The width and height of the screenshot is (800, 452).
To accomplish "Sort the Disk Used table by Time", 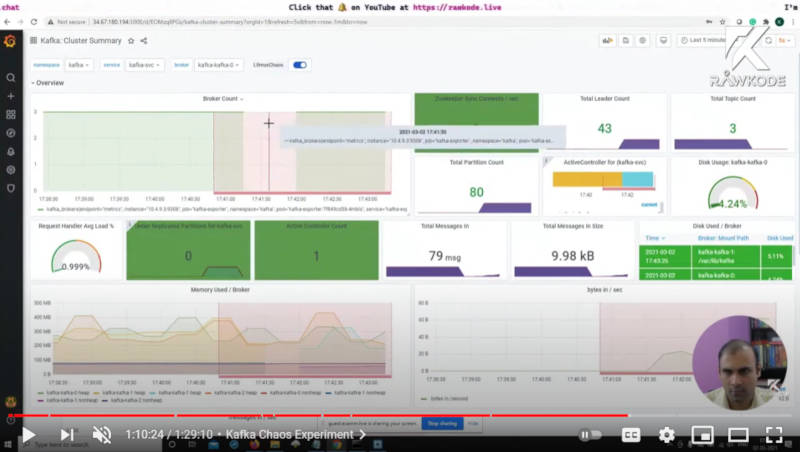I will 655,238.
